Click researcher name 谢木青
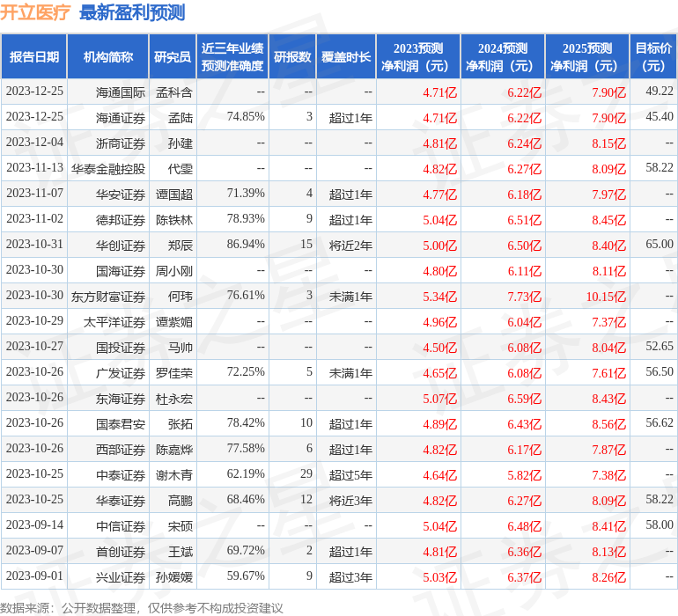The image size is (678, 616). 174,474
